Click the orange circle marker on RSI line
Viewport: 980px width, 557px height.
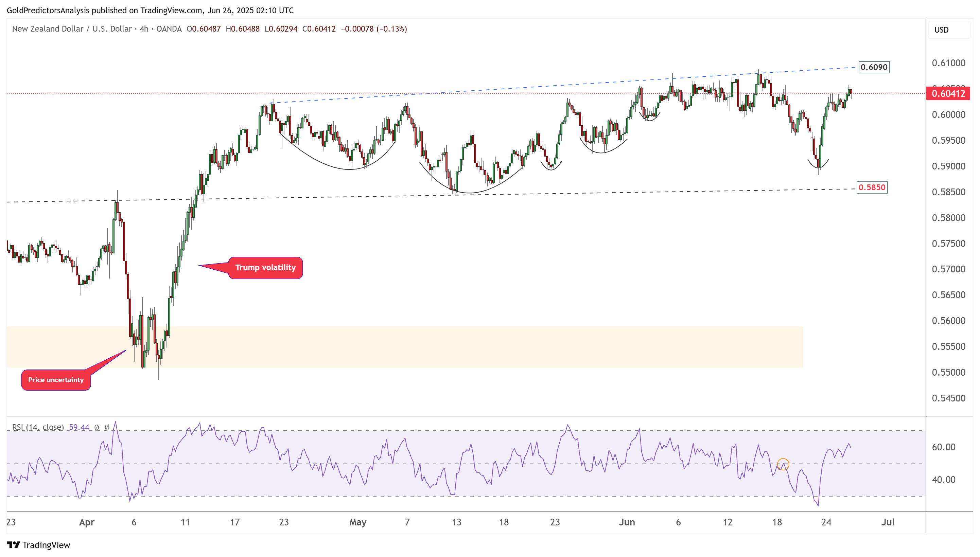[x=783, y=464]
